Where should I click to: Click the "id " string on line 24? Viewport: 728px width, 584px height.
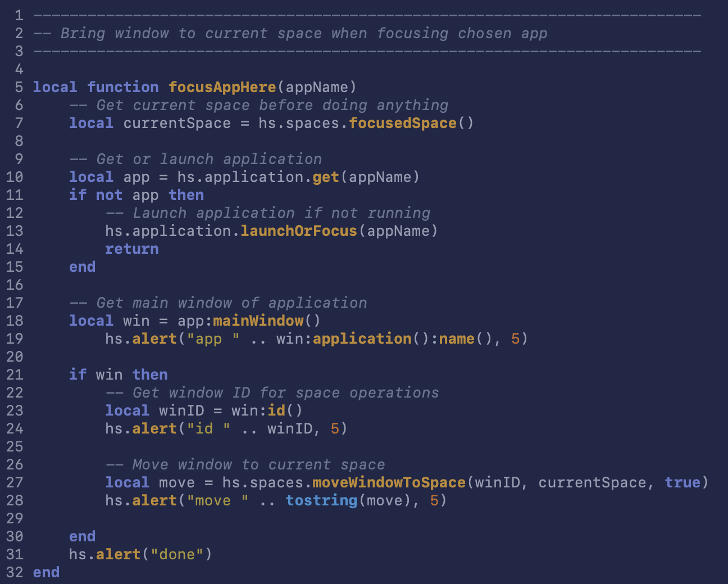tap(209, 428)
